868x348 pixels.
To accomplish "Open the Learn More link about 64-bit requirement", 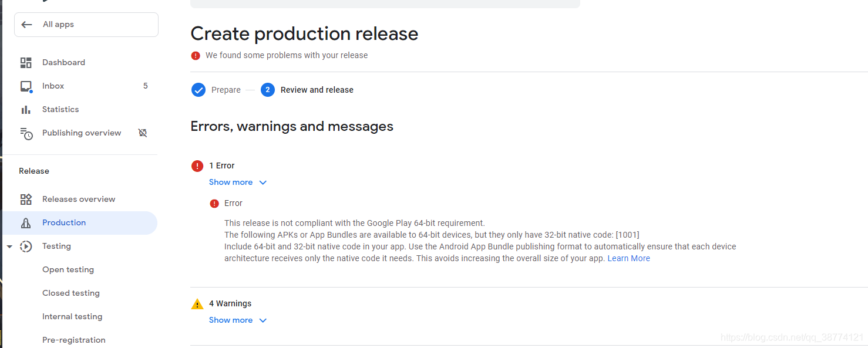I will click(628, 258).
